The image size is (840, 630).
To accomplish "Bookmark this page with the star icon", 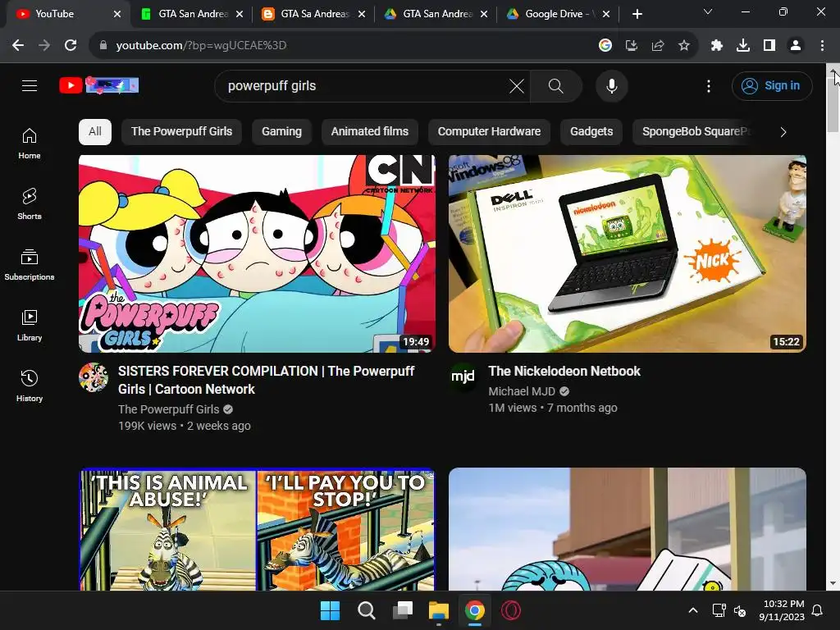I will pyautogui.click(x=684, y=46).
